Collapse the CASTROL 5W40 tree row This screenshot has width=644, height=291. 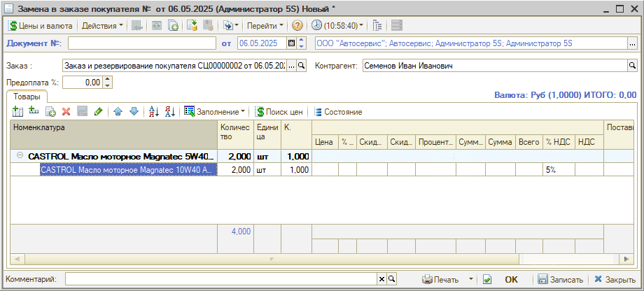pyautogui.click(x=20, y=157)
